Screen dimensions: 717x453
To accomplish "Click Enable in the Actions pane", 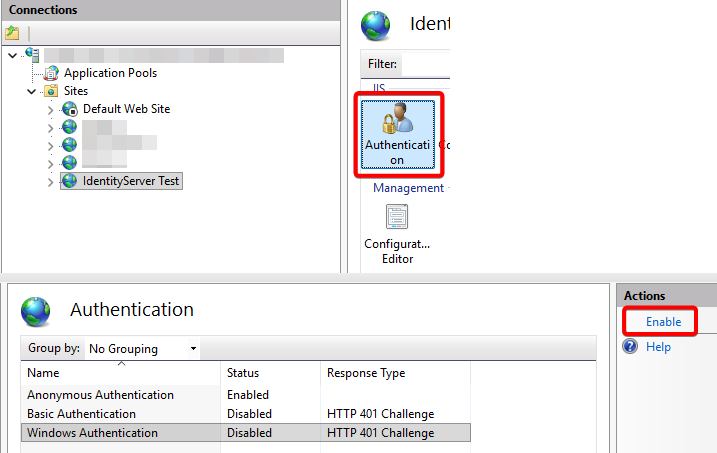I will pos(663,322).
